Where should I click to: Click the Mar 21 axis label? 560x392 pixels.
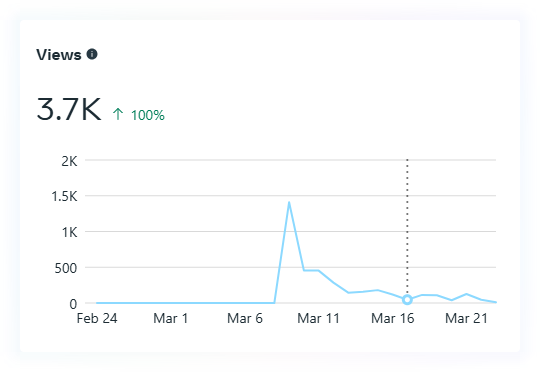[x=466, y=318]
